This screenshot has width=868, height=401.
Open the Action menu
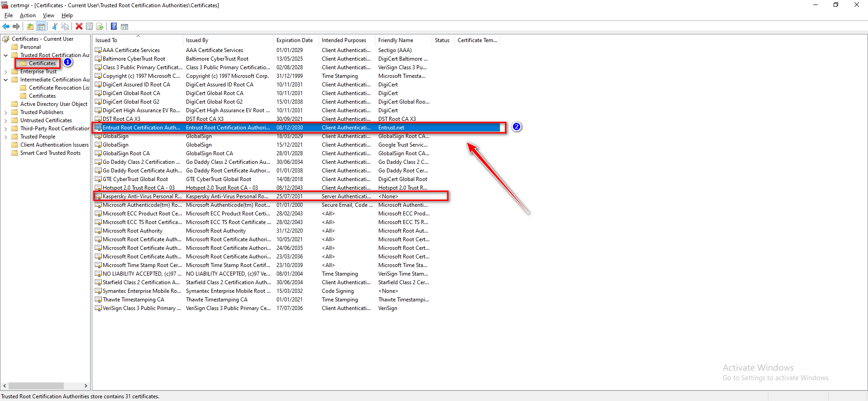pos(28,15)
